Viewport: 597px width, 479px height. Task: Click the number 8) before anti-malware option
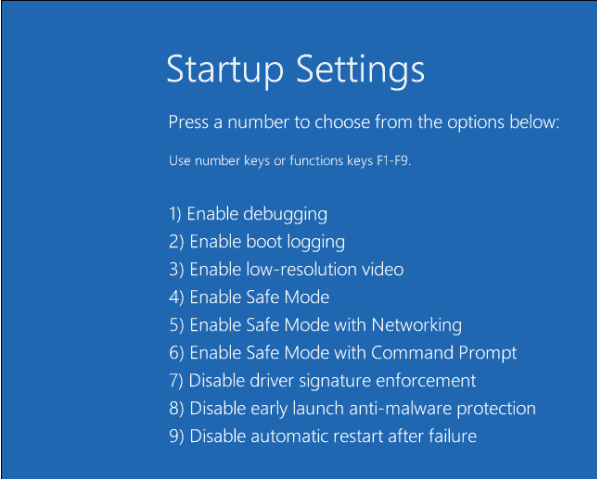177,409
